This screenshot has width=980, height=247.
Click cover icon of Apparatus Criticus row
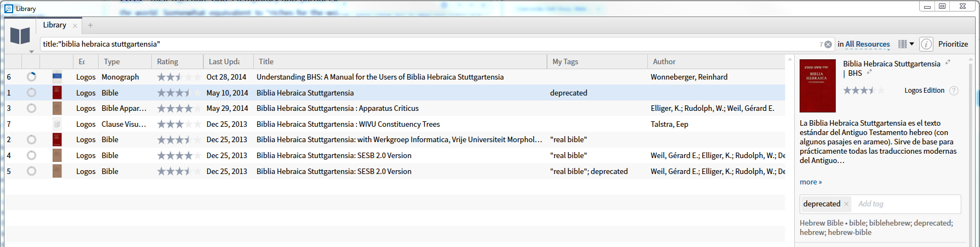pyautogui.click(x=57, y=108)
